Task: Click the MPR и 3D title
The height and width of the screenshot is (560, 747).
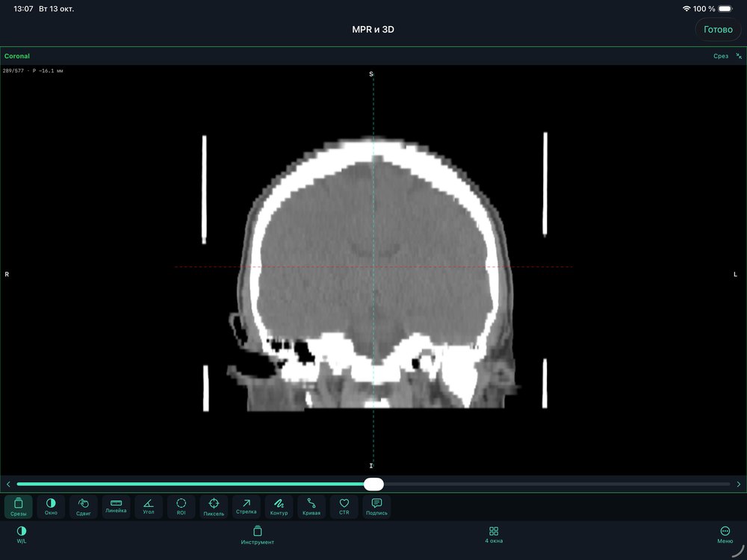Action: point(373,30)
